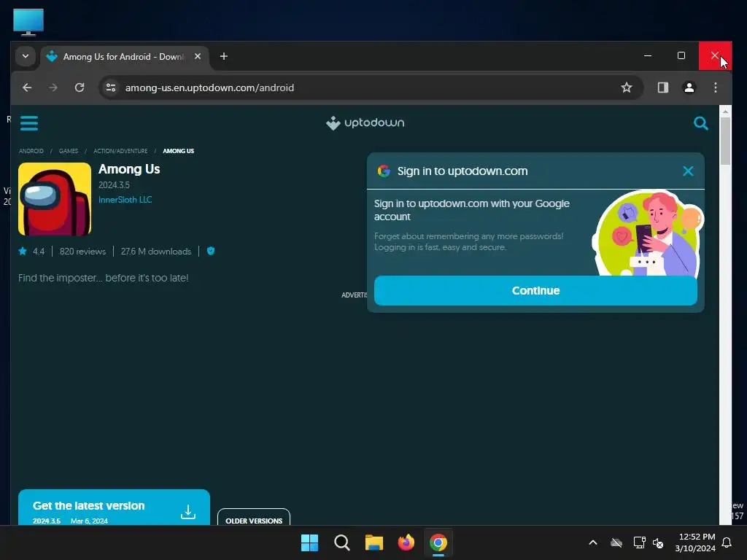Click the 4.4 rating value
Screen dimensions: 747x560
pyautogui.click(x=39, y=251)
